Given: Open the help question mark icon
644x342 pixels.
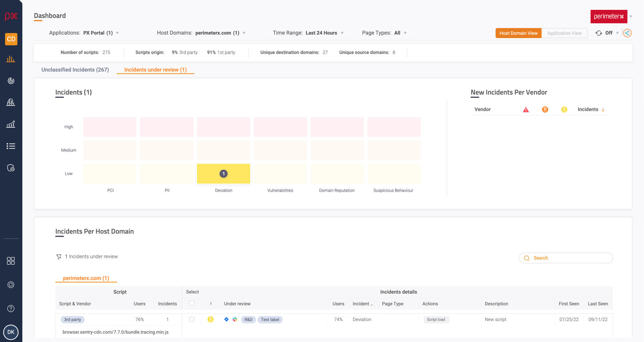Looking at the screenshot, I should pos(11,309).
